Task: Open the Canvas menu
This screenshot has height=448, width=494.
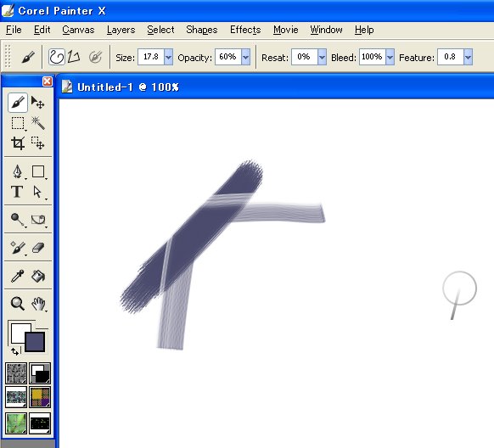Action: [78, 30]
